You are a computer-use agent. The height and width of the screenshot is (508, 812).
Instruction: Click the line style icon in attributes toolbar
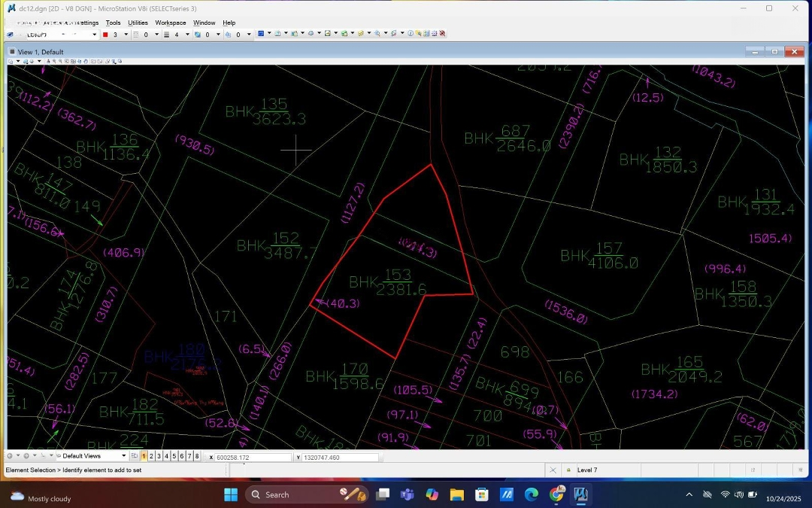pos(137,35)
